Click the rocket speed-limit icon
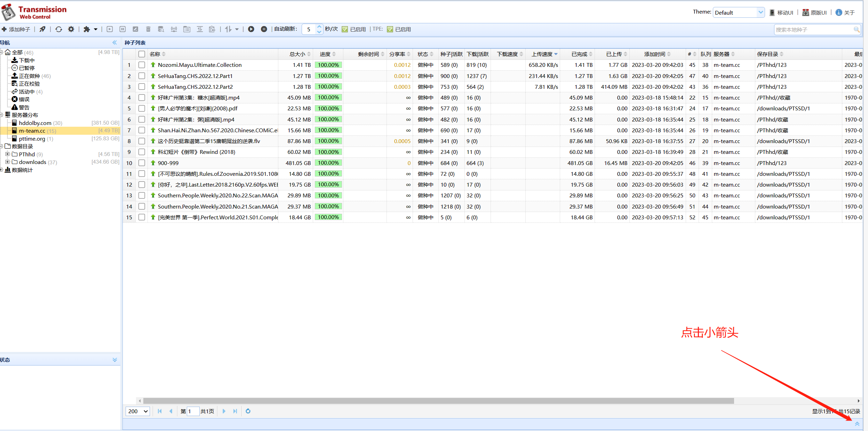Image resolution: width=868 pixels, height=431 pixels. click(x=42, y=29)
